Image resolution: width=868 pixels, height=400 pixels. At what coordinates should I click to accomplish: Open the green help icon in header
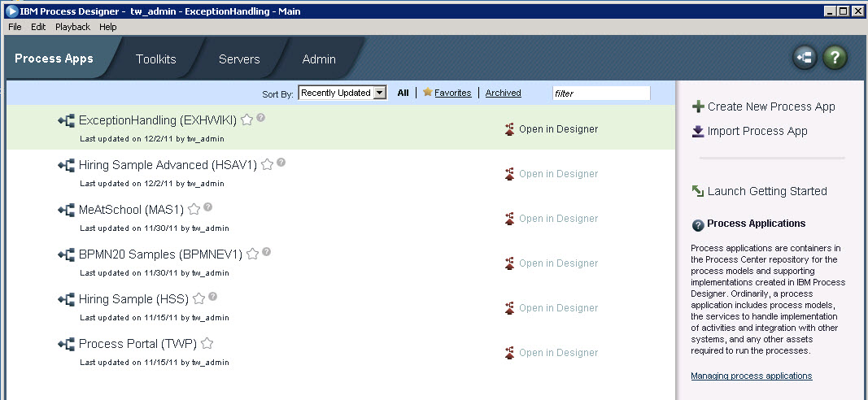835,58
